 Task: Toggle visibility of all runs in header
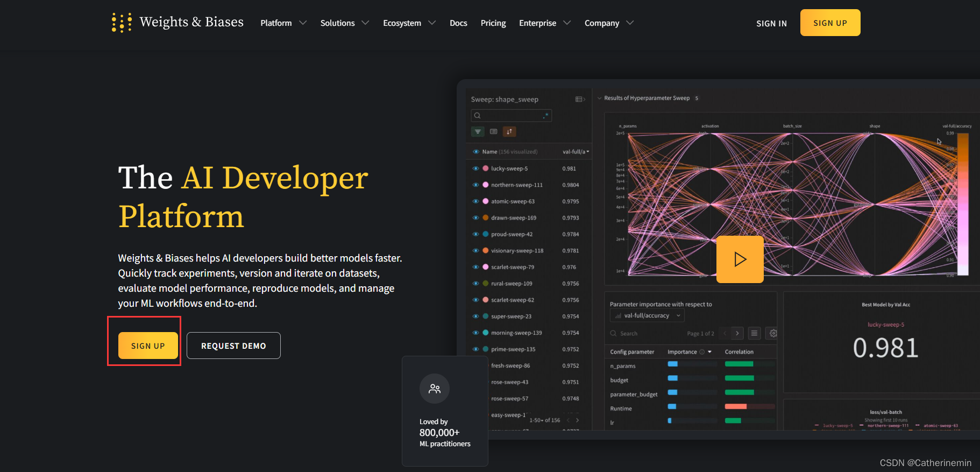475,152
